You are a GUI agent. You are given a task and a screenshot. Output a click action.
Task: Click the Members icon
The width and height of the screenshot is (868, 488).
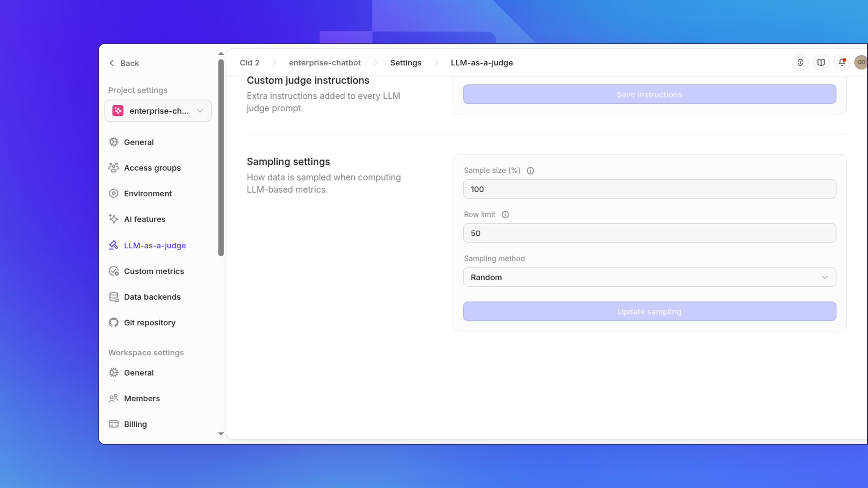pyautogui.click(x=114, y=398)
